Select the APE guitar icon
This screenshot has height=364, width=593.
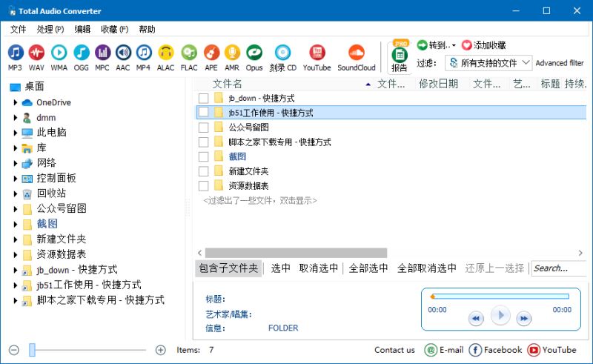(211, 53)
